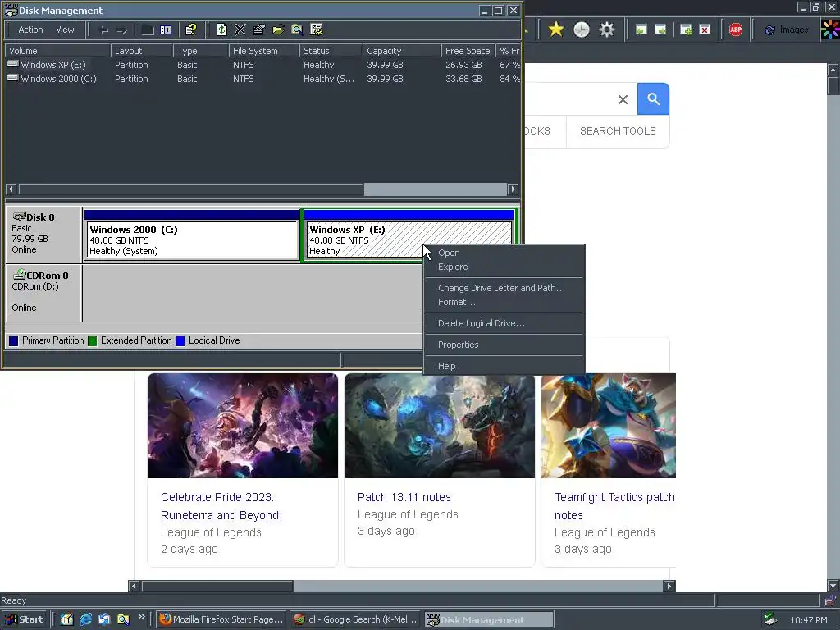Viewport: 840px width, 630px height.
Task: Toggle Show/Hide Console Tree icon
Action: tap(166, 30)
